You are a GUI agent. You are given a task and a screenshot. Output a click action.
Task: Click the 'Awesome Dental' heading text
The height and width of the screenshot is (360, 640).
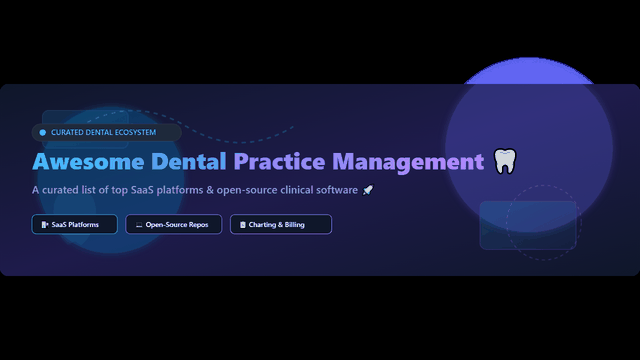point(129,161)
